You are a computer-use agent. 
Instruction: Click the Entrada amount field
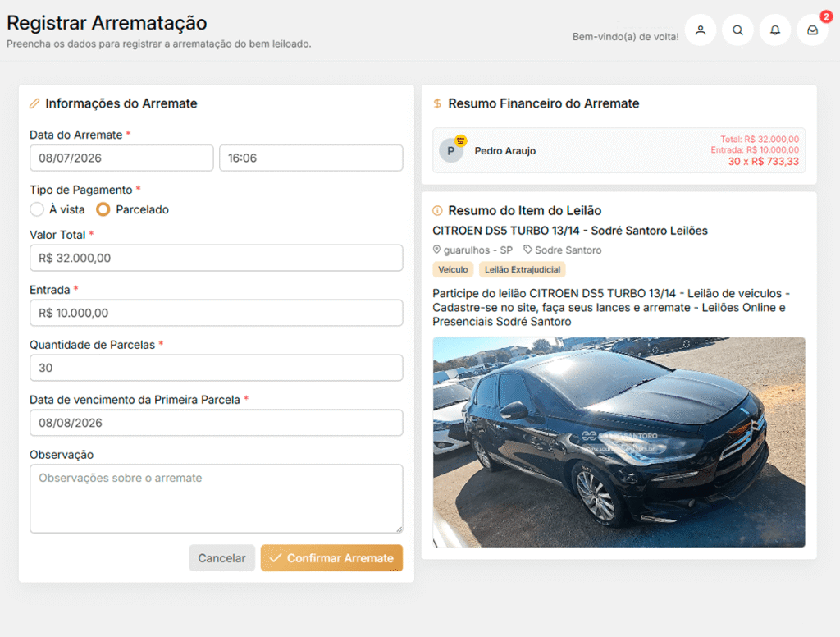point(217,313)
